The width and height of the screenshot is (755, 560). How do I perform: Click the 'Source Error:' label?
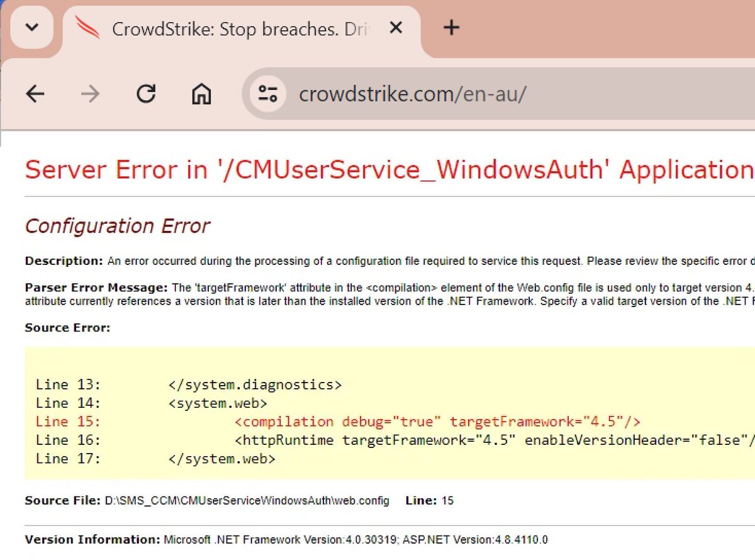[x=67, y=327]
